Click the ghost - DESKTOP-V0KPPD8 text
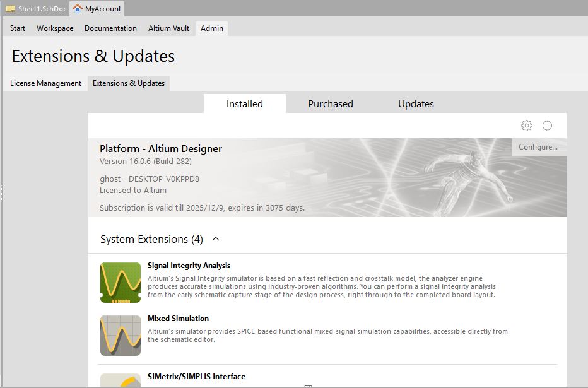588x388 pixels. point(150,179)
